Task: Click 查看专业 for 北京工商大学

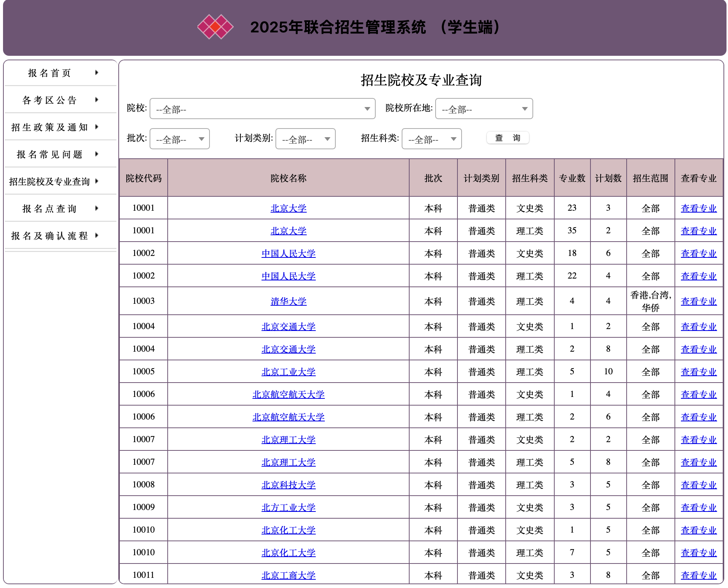Action: tap(699, 575)
